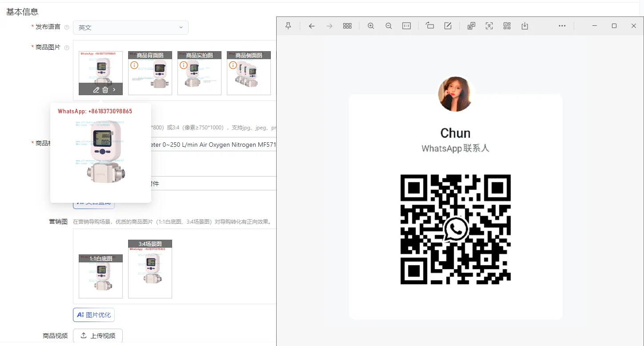This screenshot has height=346, width=644.
Task: Open image edit tool in viewer
Action: 448,26
